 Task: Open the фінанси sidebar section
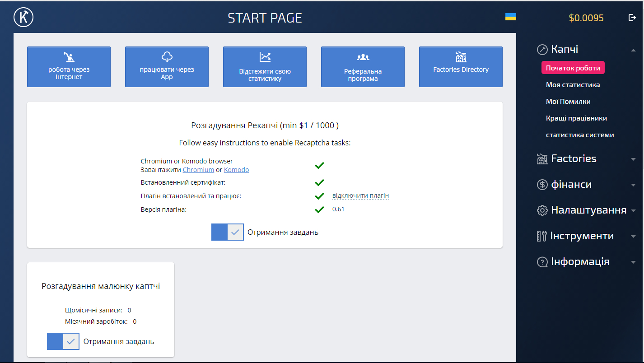coord(571,184)
